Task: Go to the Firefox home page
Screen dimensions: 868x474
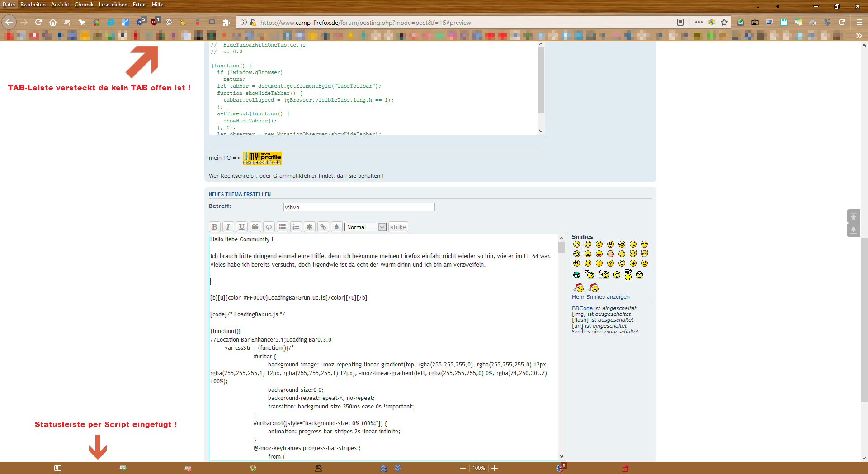Action: click(53, 22)
